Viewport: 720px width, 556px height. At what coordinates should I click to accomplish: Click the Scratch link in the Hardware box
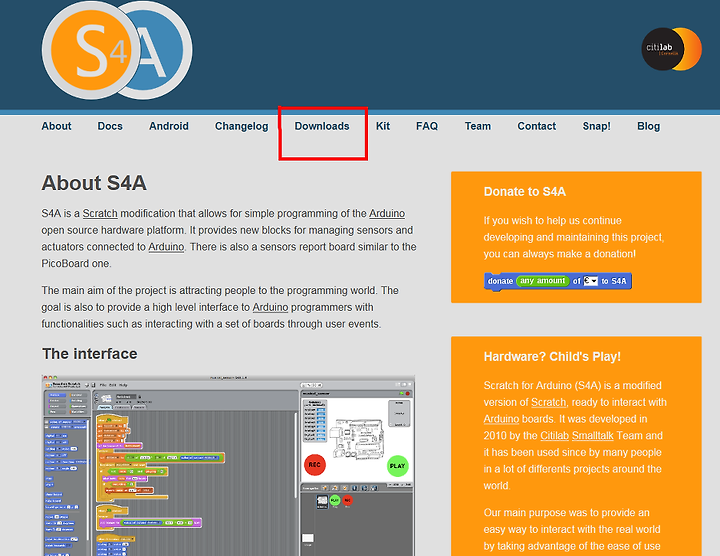(x=548, y=402)
